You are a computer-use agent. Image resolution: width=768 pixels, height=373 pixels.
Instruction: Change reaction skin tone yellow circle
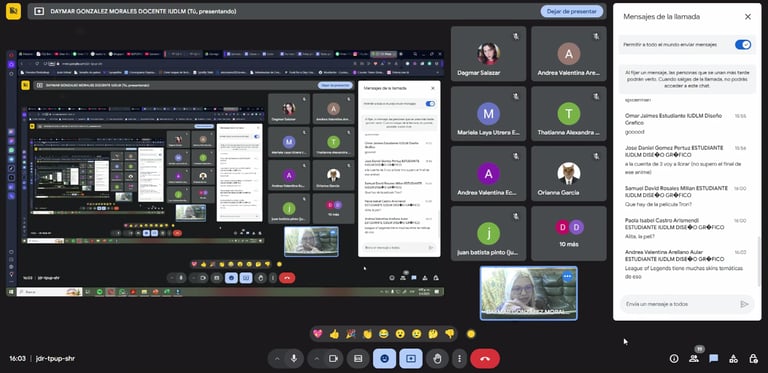pos(471,334)
